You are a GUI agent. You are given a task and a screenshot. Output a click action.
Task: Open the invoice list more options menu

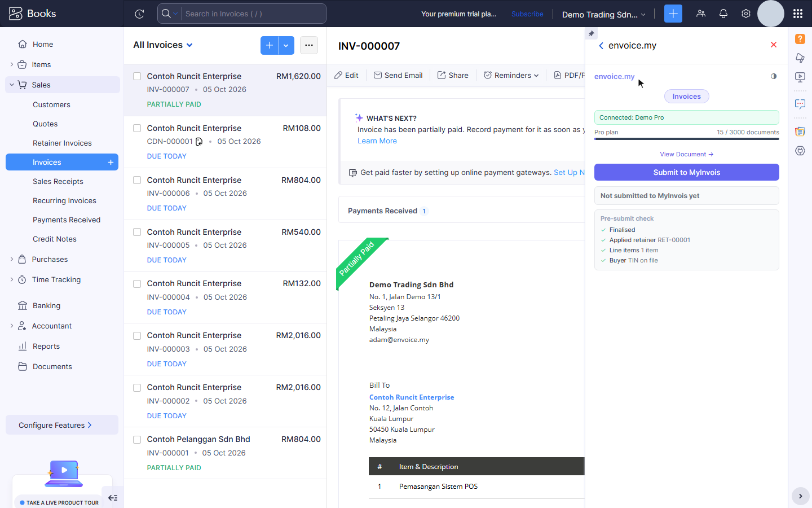309,45
